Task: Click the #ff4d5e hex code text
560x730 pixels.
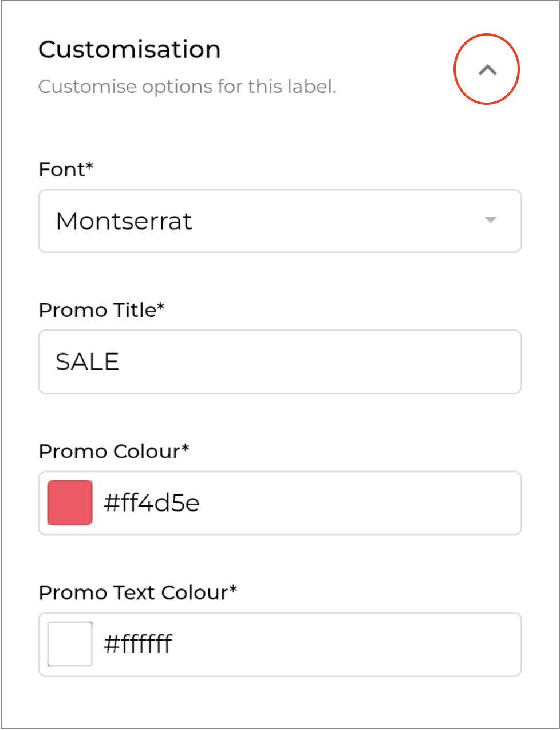Action: (x=152, y=503)
